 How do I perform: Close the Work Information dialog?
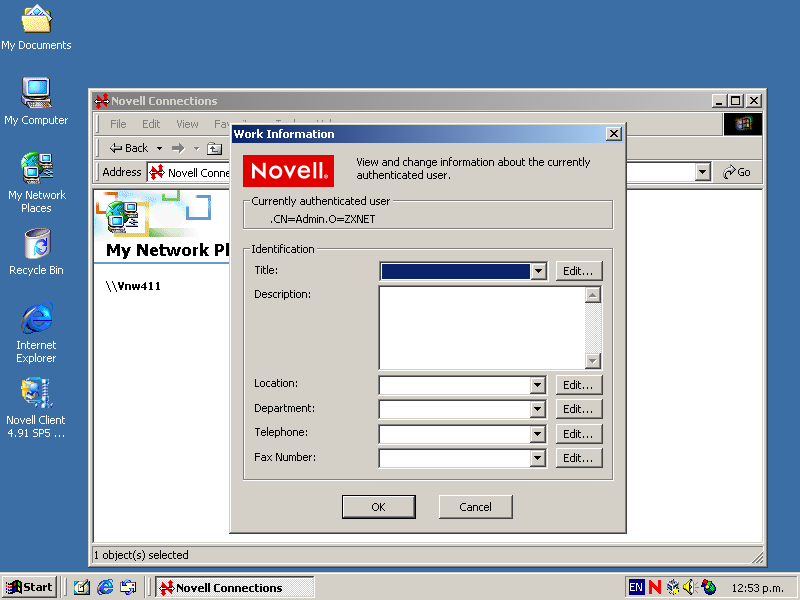614,134
